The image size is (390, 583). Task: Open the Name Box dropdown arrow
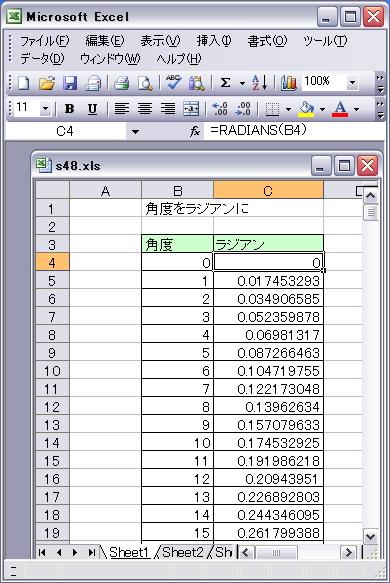click(135, 131)
